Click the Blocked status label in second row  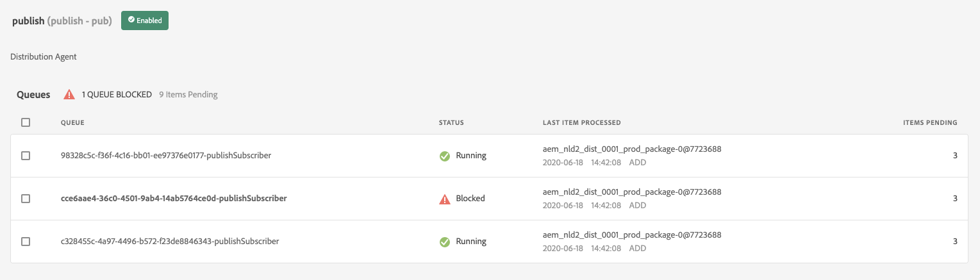pyautogui.click(x=470, y=199)
